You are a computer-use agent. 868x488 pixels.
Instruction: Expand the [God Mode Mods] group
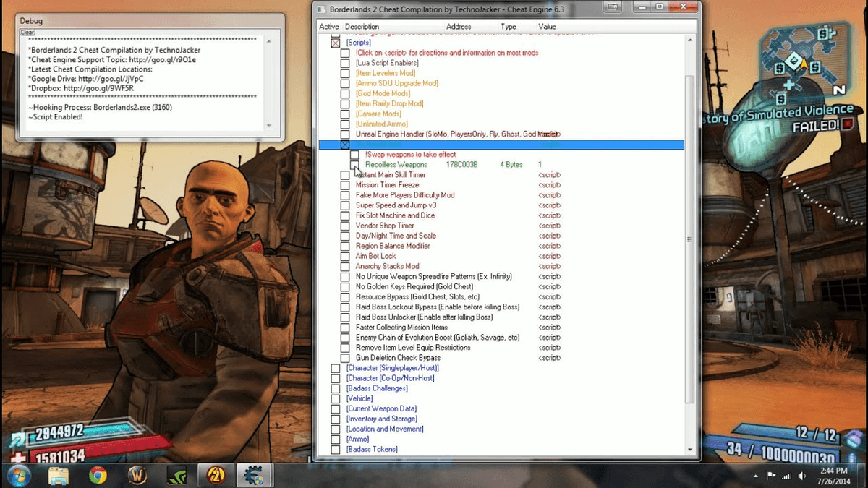point(345,93)
